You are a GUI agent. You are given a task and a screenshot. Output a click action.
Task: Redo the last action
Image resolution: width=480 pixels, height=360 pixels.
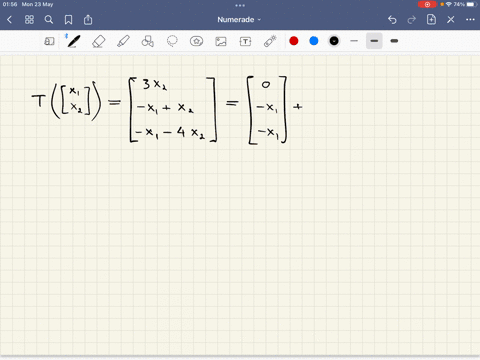(x=412, y=20)
